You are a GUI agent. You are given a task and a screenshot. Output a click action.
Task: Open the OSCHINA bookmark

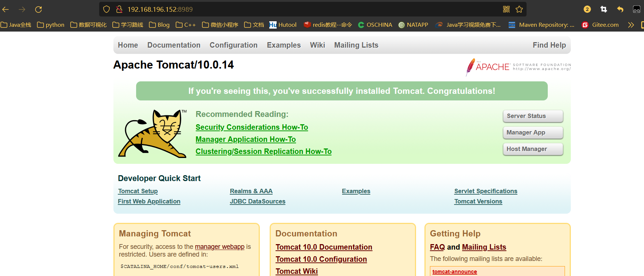tap(375, 25)
